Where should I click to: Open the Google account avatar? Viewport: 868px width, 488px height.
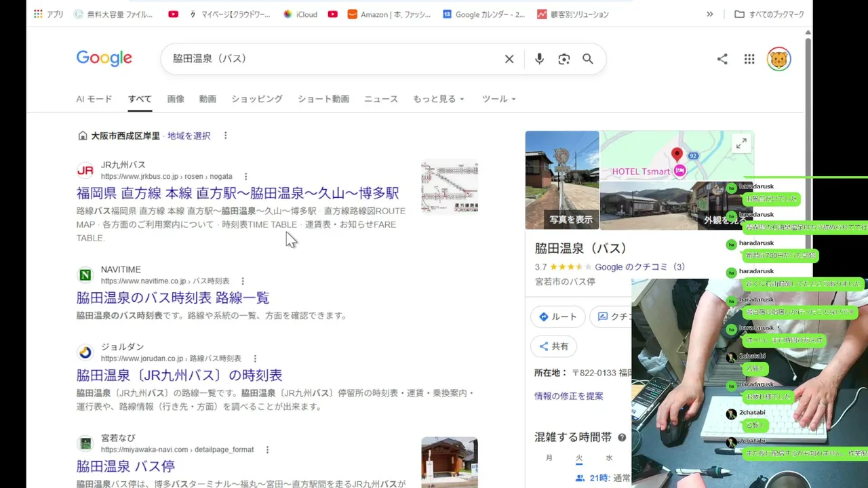click(778, 59)
